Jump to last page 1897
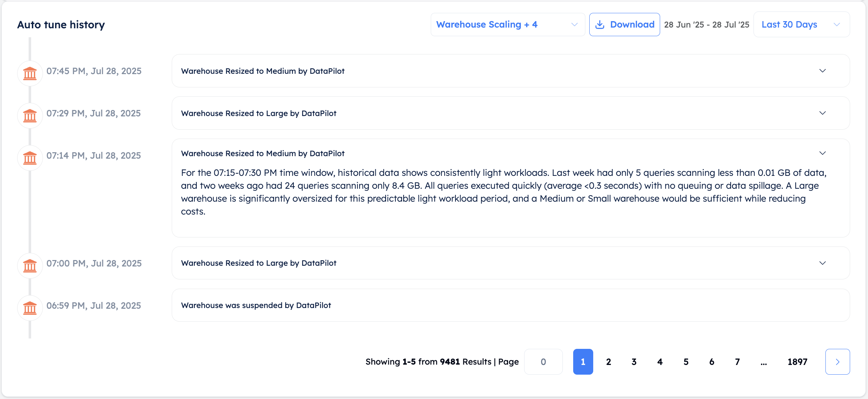 point(798,362)
